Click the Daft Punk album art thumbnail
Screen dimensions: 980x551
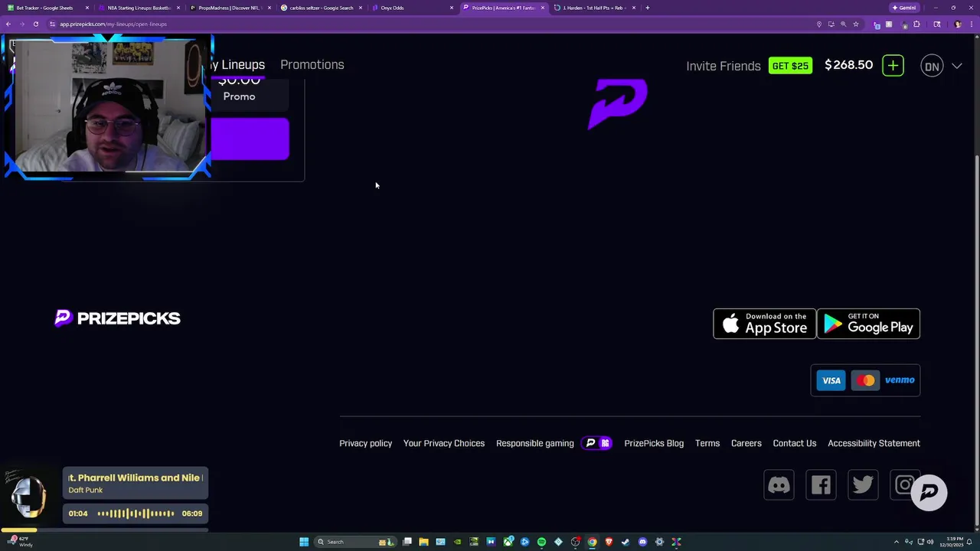point(28,496)
